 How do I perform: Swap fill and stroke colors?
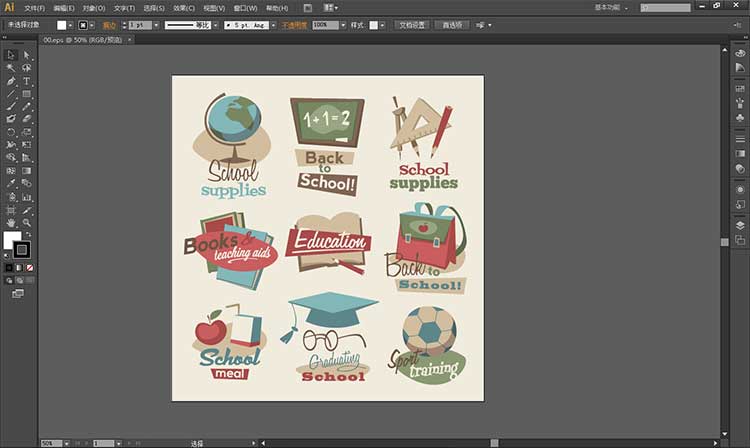[28, 234]
